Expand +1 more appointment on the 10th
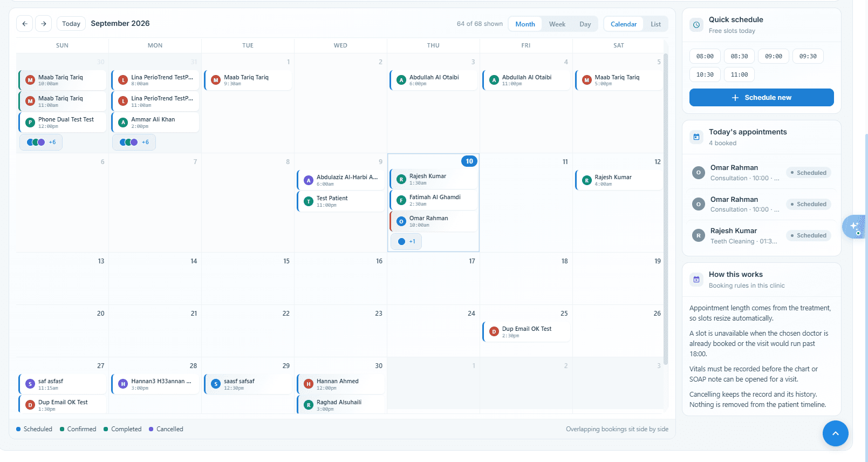 [406, 242]
